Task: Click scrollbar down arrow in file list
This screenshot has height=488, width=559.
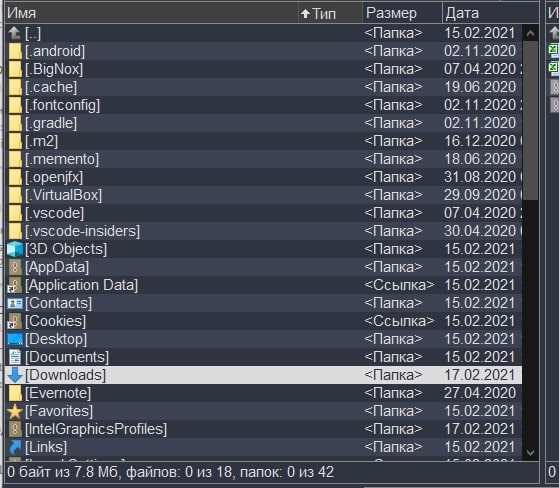Action: [530, 452]
